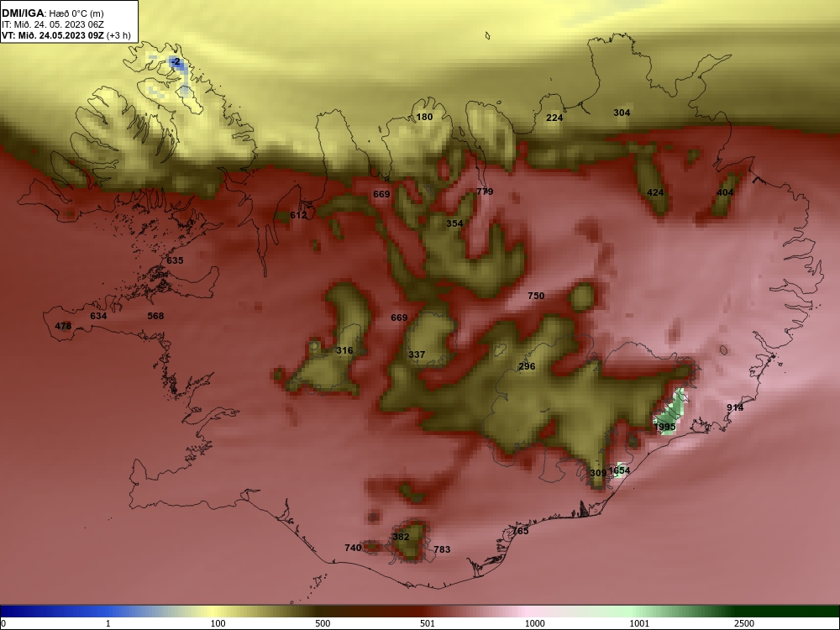This screenshot has height=630, width=840.
Task: Click the map value '635'
Action: pyautogui.click(x=175, y=260)
